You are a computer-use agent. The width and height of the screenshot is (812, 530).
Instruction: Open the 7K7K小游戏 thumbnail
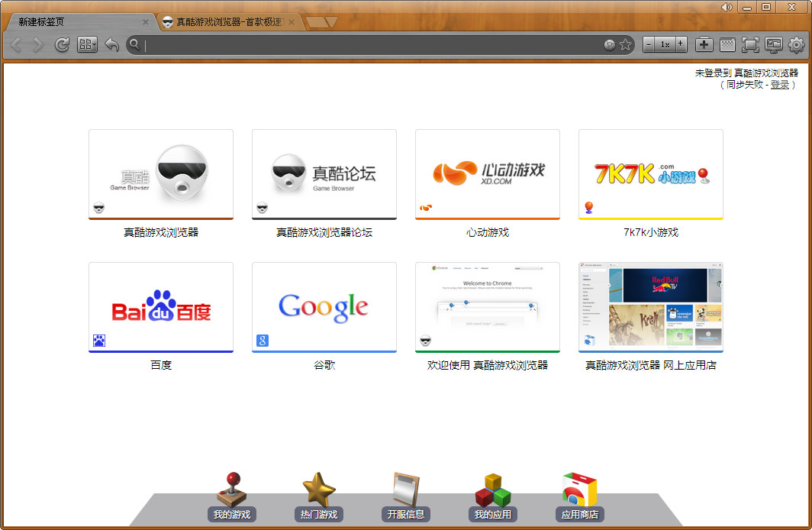tap(651, 174)
